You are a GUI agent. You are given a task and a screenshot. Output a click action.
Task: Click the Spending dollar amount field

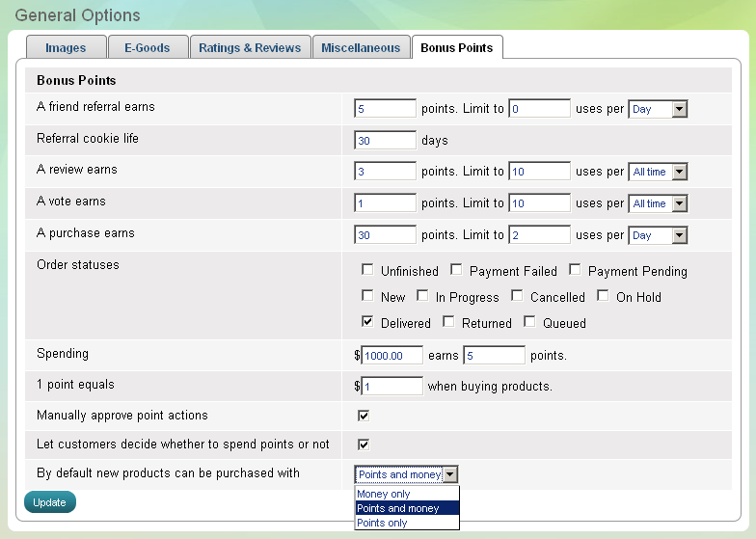click(391, 356)
